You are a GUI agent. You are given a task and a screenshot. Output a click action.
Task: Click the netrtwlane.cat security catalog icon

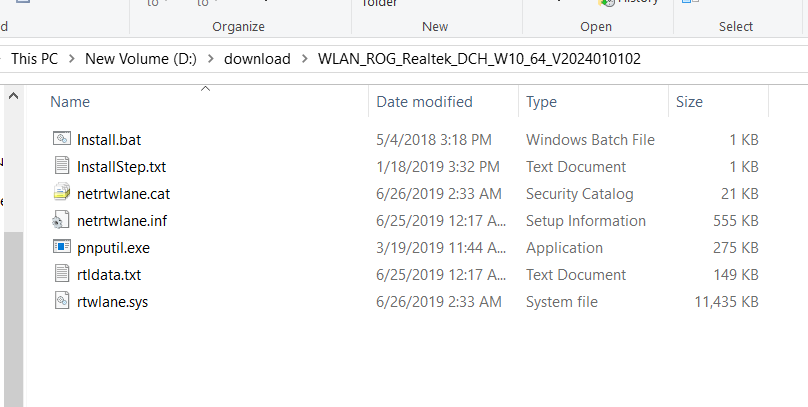pyautogui.click(x=62, y=193)
